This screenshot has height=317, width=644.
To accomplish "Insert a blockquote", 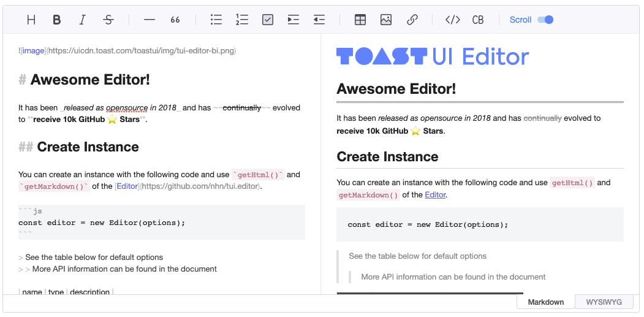I will tap(175, 20).
